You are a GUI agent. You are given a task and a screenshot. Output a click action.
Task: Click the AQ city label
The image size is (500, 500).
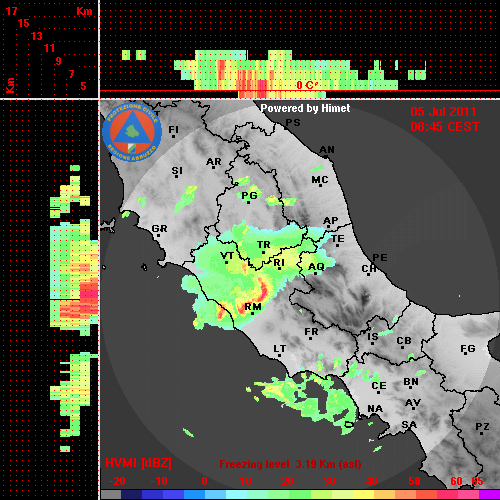316,266
